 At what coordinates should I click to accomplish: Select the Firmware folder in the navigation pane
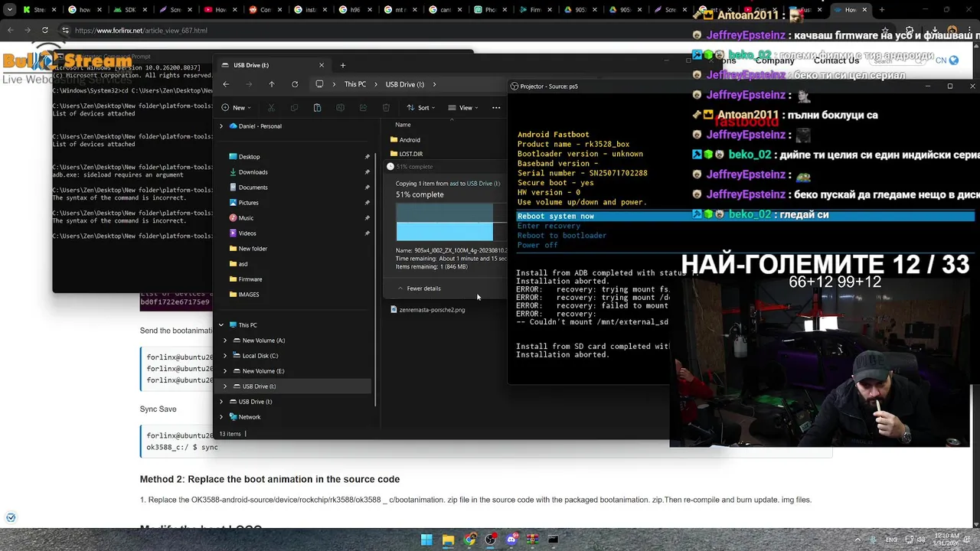[x=250, y=279]
